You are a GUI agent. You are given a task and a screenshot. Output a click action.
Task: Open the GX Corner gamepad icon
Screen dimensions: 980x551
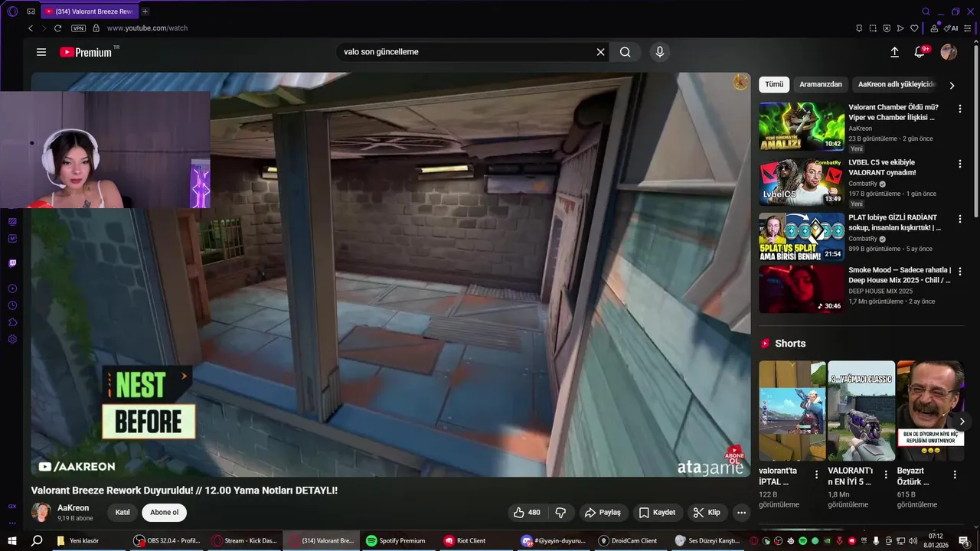click(x=31, y=11)
